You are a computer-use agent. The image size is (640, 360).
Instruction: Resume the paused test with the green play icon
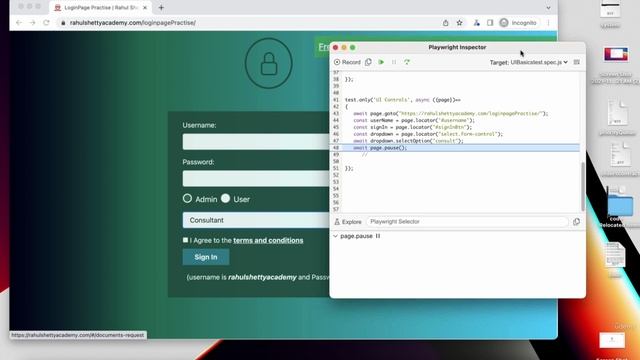(x=381, y=62)
